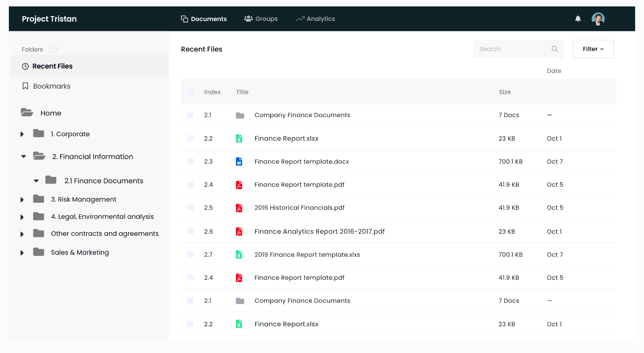Image resolution: width=644 pixels, height=353 pixels.
Task: Click the PDF icon for 2016 Historical Financials
Action: pyautogui.click(x=239, y=208)
